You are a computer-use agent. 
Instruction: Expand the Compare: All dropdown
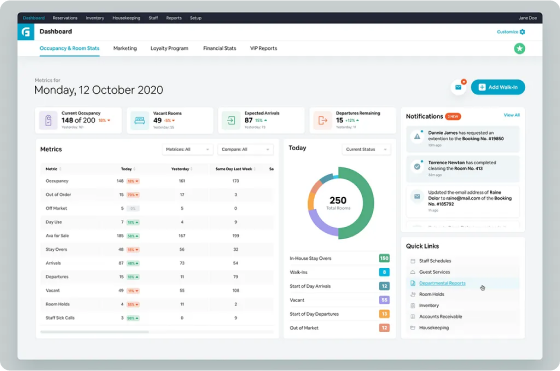coord(245,149)
